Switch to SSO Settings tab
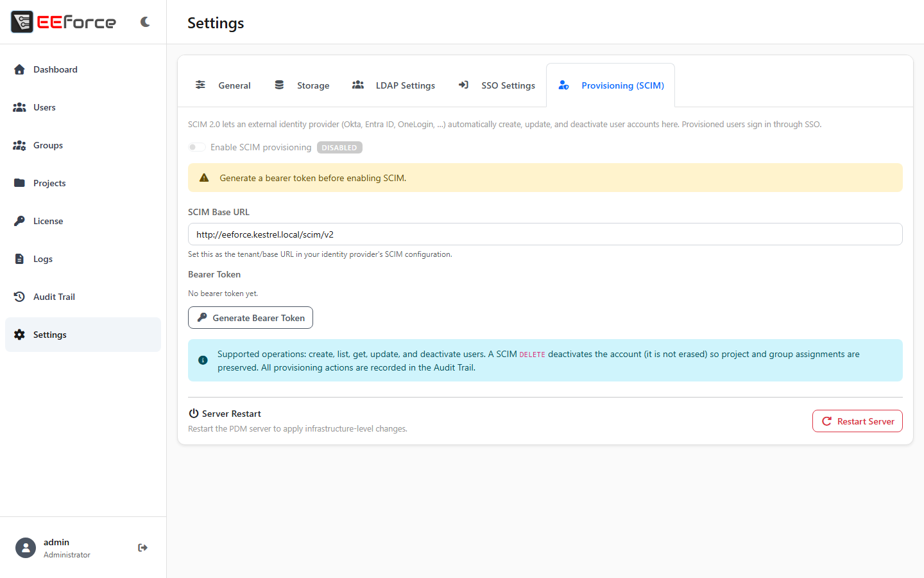924x578 pixels. [x=497, y=85]
